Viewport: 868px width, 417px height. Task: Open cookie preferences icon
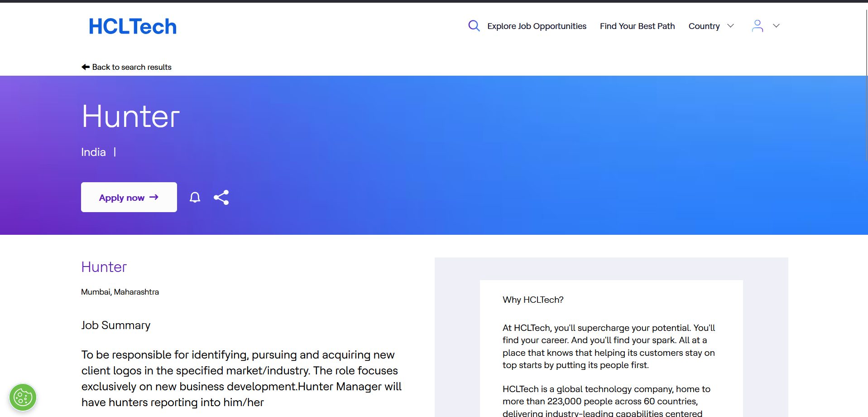click(x=23, y=398)
